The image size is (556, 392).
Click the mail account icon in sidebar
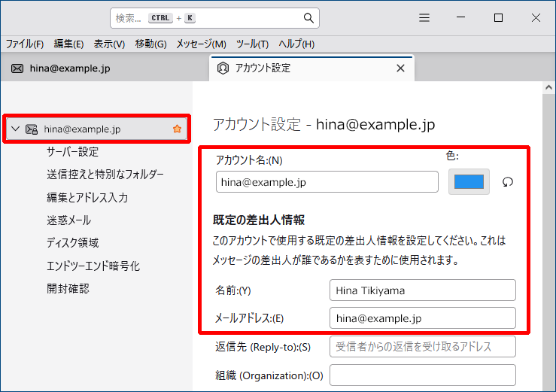tap(32, 129)
